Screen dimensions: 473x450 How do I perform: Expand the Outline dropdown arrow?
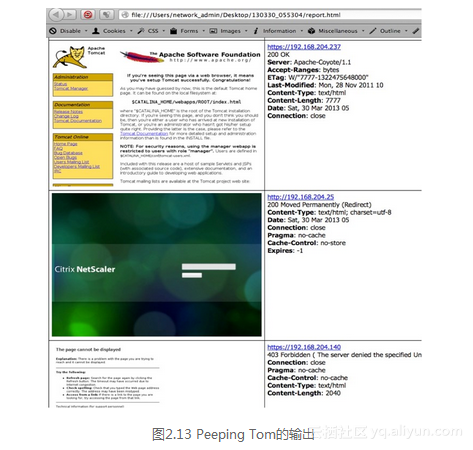pos(406,31)
